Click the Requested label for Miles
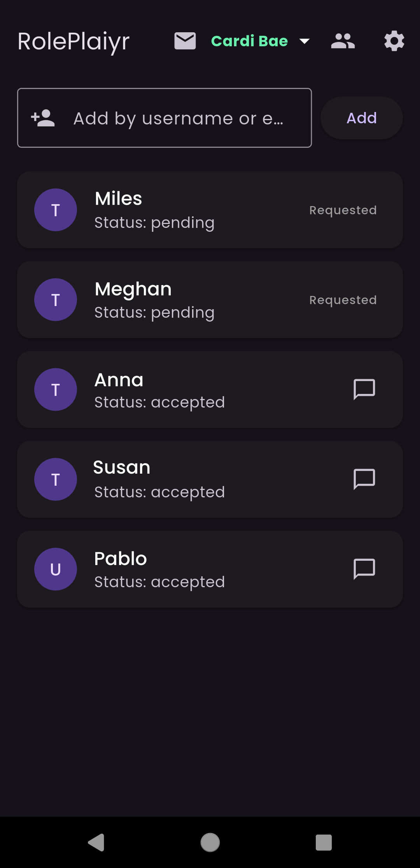This screenshot has height=868, width=420. (x=343, y=210)
